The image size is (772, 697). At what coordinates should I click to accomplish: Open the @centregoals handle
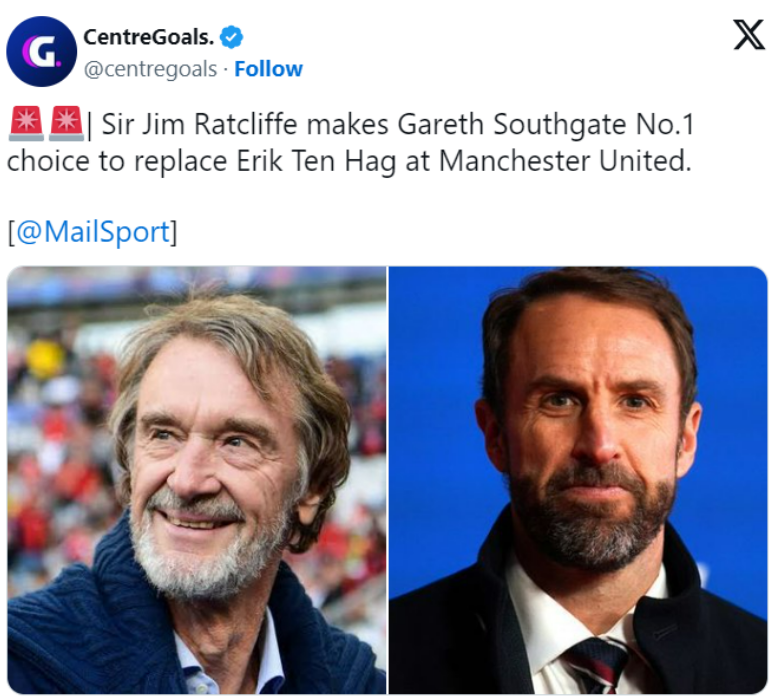pos(150,69)
